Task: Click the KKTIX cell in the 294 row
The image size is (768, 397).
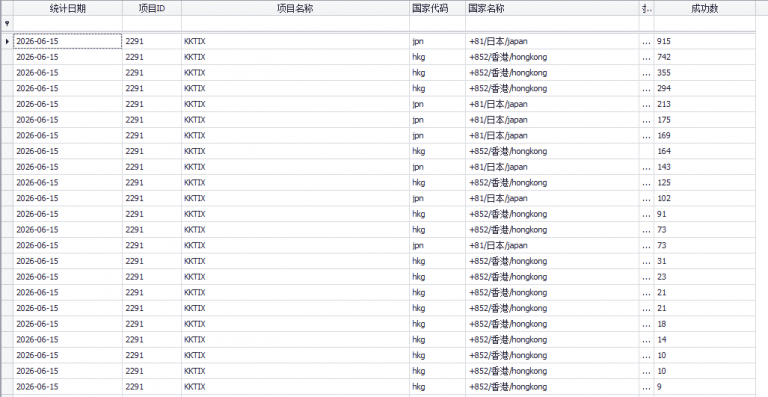Action: (295, 89)
